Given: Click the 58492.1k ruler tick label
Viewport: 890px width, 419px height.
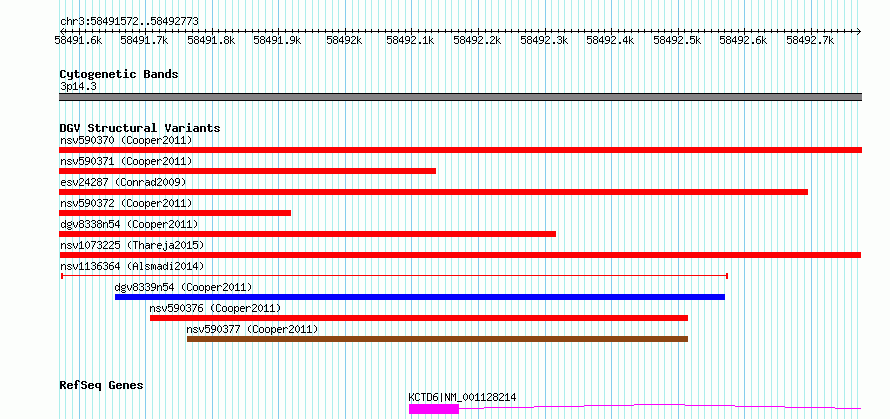Looking at the screenshot, I should click(410, 40).
